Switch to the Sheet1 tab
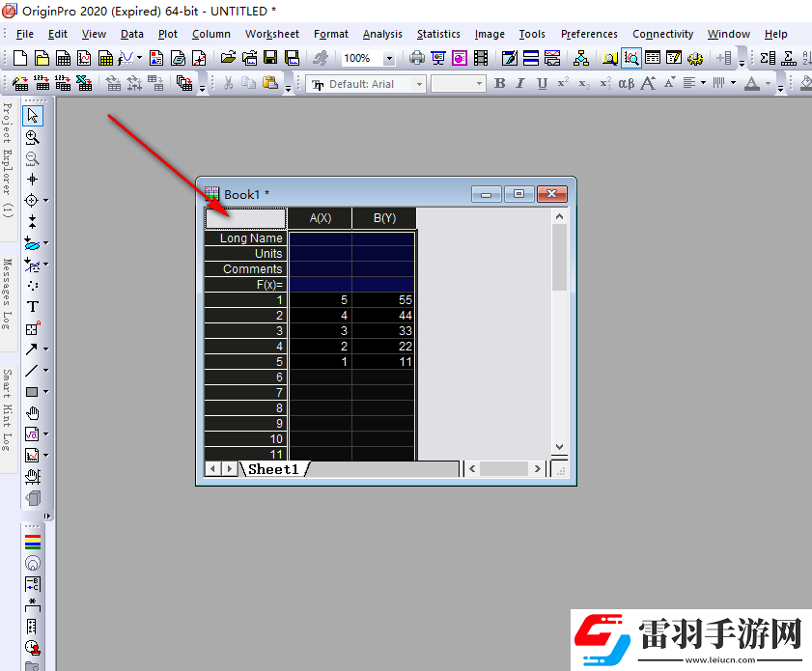Image resolution: width=812 pixels, height=671 pixels. [x=274, y=469]
